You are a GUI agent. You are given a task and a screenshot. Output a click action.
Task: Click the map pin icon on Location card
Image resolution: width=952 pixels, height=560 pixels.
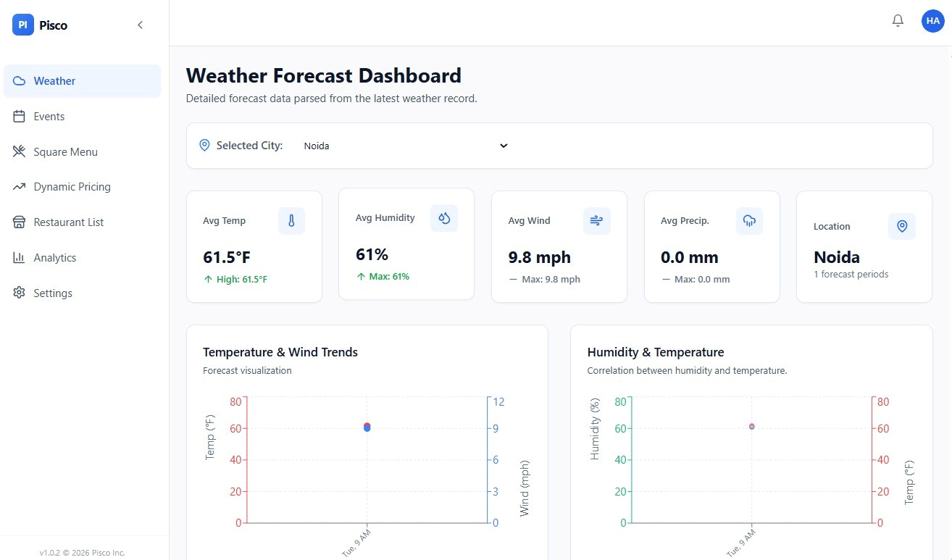pos(901,227)
